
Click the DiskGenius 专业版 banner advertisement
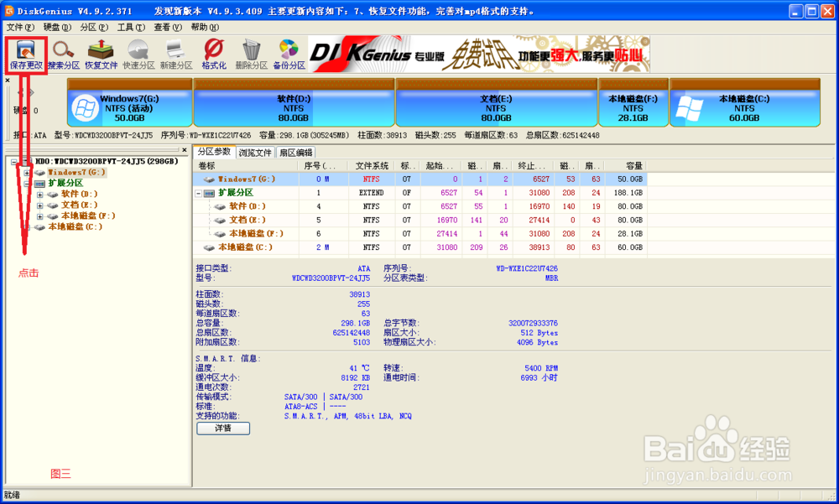[479, 54]
